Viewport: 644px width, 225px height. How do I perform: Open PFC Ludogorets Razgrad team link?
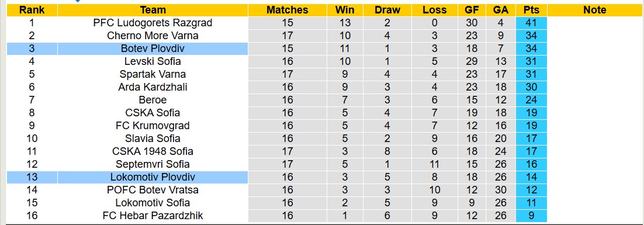(153, 23)
